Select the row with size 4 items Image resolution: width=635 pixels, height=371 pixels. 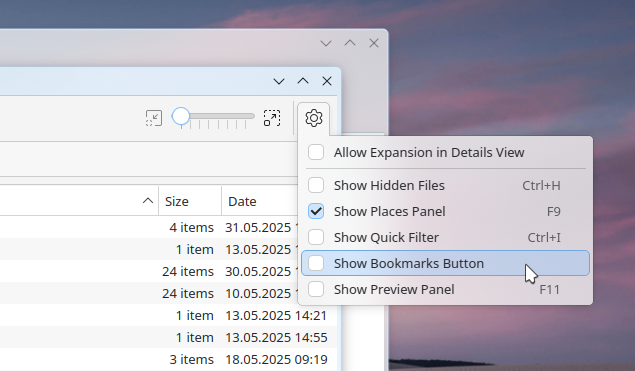click(149, 227)
